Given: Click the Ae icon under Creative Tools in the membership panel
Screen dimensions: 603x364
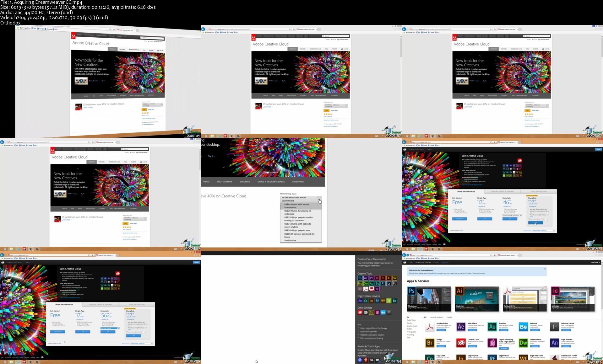Looking at the screenshot, I should tap(366, 278).
